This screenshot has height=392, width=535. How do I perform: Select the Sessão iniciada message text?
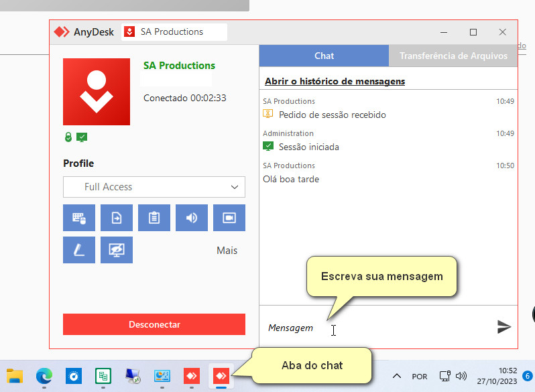click(309, 147)
